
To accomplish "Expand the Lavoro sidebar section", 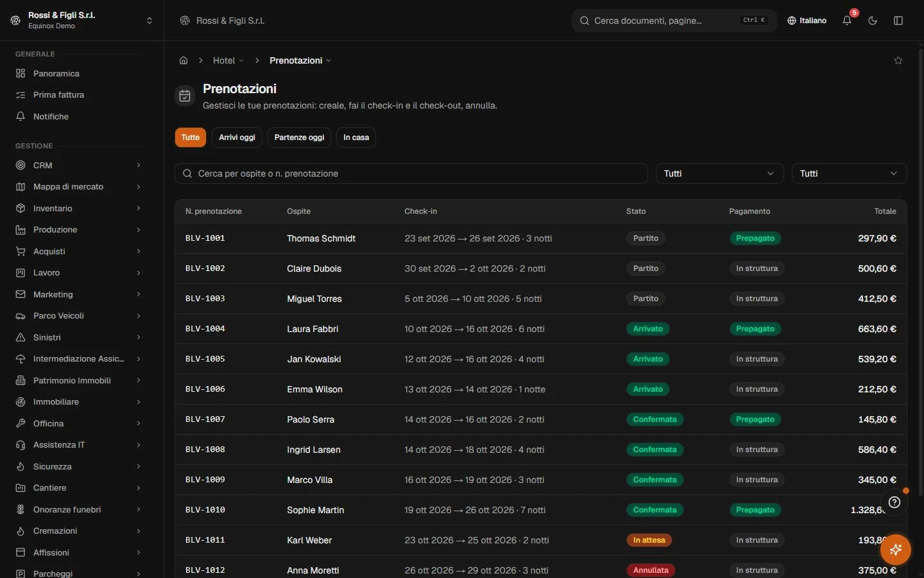I will click(78, 273).
